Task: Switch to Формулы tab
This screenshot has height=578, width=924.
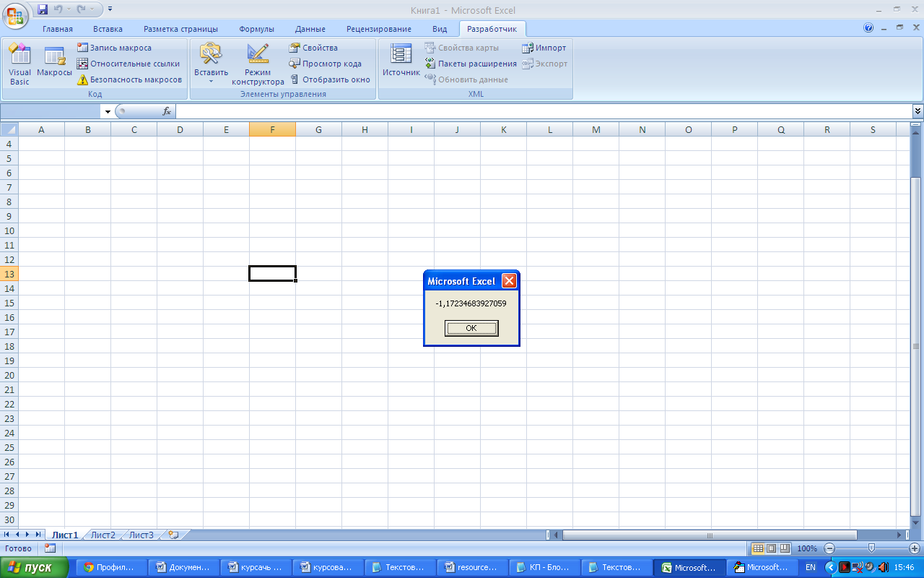Action: click(256, 29)
